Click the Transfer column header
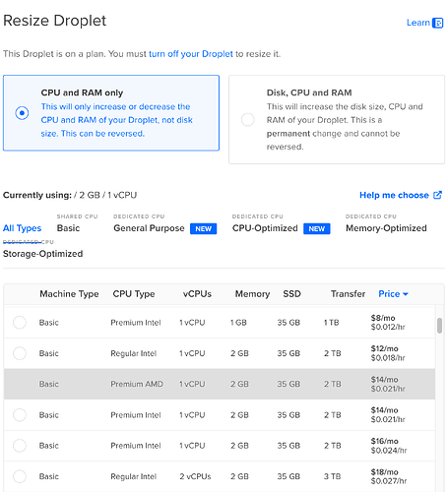Screen dimensions: 448x492 coord(348,294)
